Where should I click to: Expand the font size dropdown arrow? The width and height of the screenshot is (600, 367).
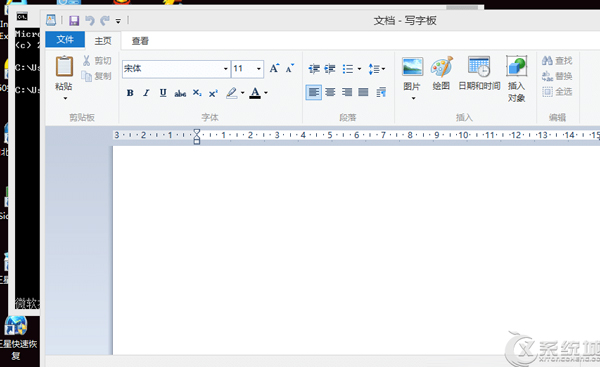[259, 69]
